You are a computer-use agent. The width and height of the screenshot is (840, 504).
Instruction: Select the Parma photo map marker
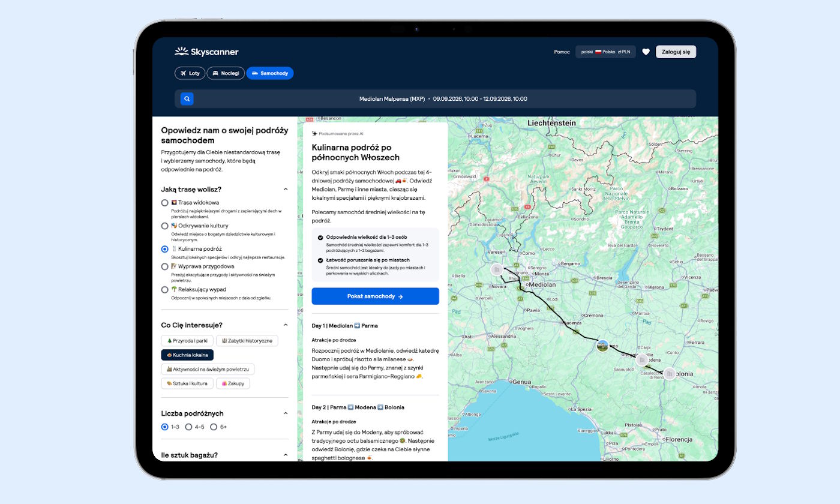click(x=603, y=346)
